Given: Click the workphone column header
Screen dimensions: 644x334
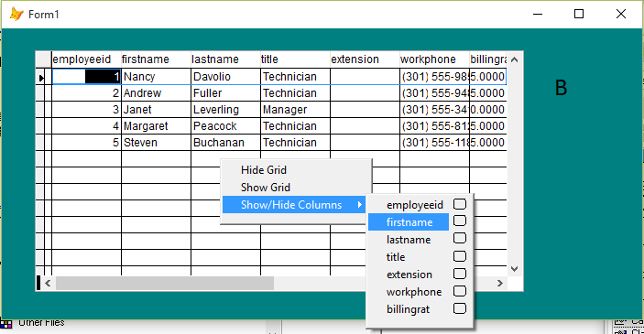Looking at the screenshot, I should point(434,59).
